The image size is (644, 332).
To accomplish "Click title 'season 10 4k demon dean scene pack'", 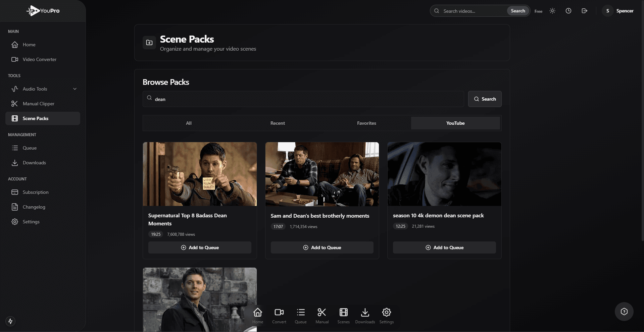I will coord(438,215).
